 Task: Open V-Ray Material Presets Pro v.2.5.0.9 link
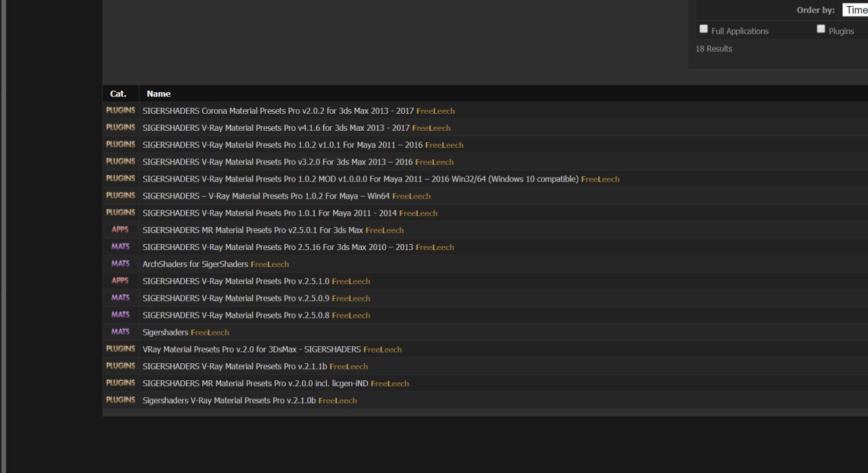236,298
